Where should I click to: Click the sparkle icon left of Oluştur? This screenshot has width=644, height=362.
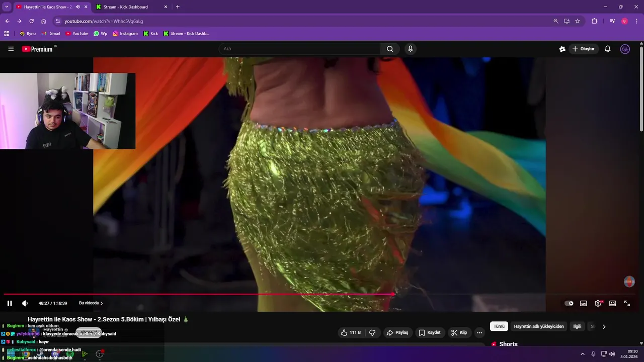pyautogui.click(x=562, y=49)
